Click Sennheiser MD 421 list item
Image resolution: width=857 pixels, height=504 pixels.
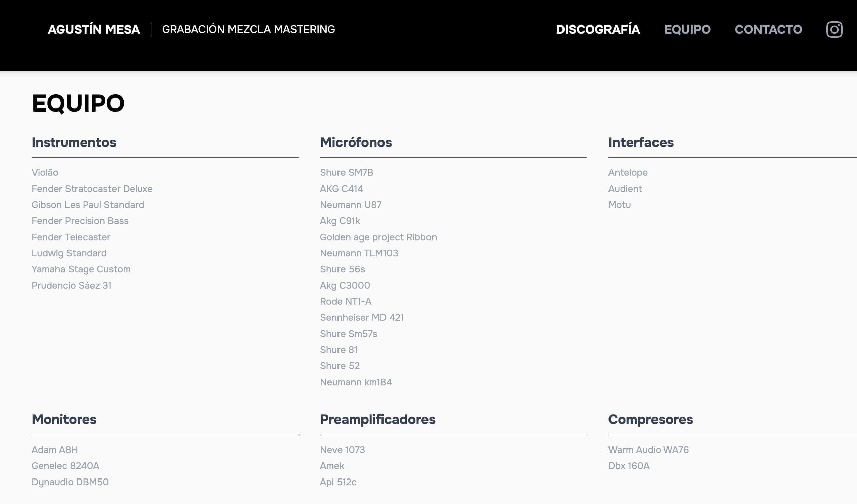[x=361, y=317]
